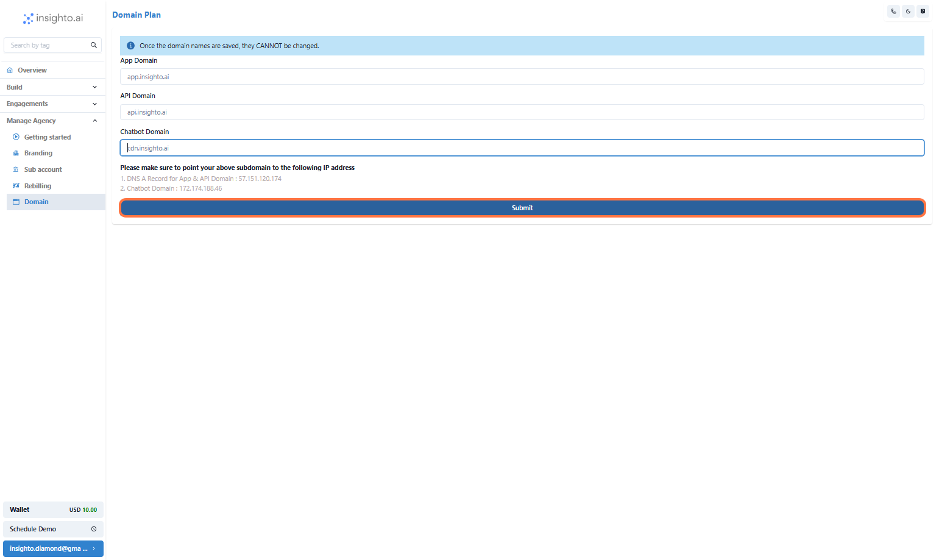
Task: Click 'Please make sure to point' instruction text
Action: (x=238, y=168)
